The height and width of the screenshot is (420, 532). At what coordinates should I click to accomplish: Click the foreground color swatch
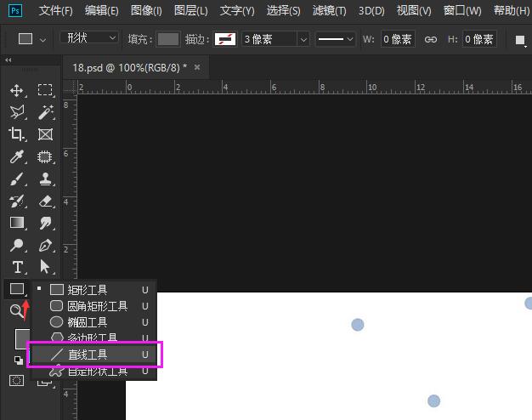pos(22,338)
